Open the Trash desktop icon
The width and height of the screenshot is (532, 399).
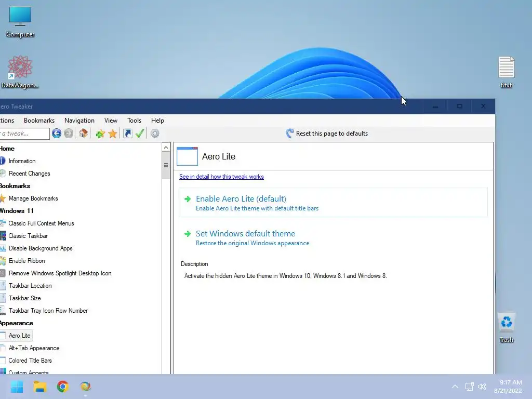coord(506,327)
